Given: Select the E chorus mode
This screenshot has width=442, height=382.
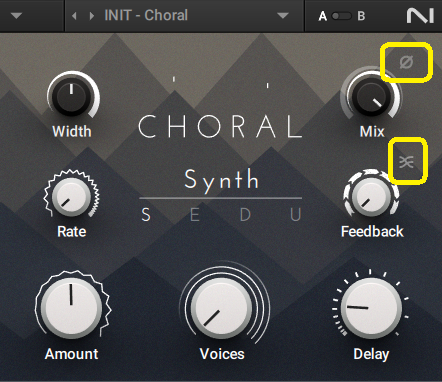Looking at the screenshot, I should click(x=195, y=215).
